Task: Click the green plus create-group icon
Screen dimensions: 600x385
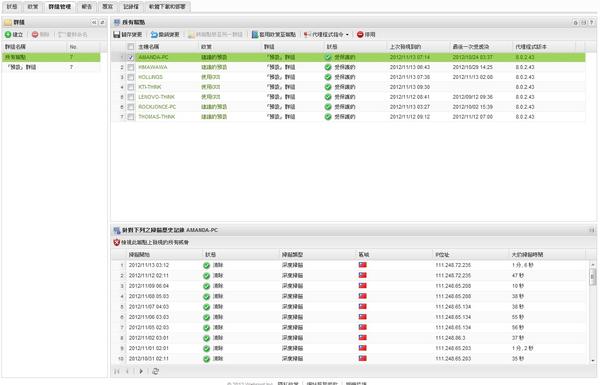Action: (x=8, y=35)
